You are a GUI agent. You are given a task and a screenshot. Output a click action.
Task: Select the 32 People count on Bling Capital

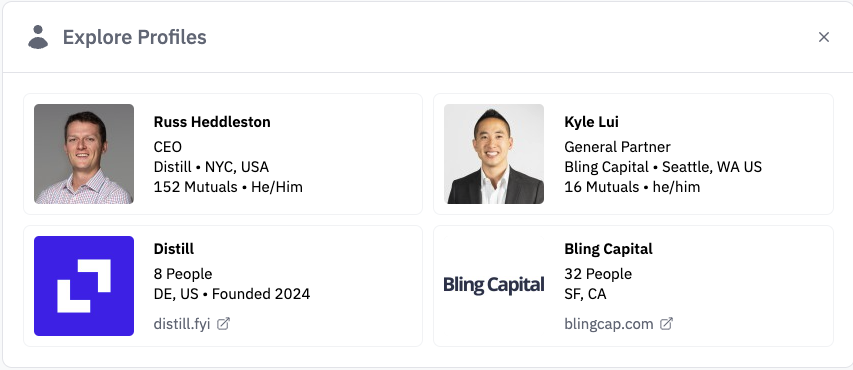[x=598, y=274]
